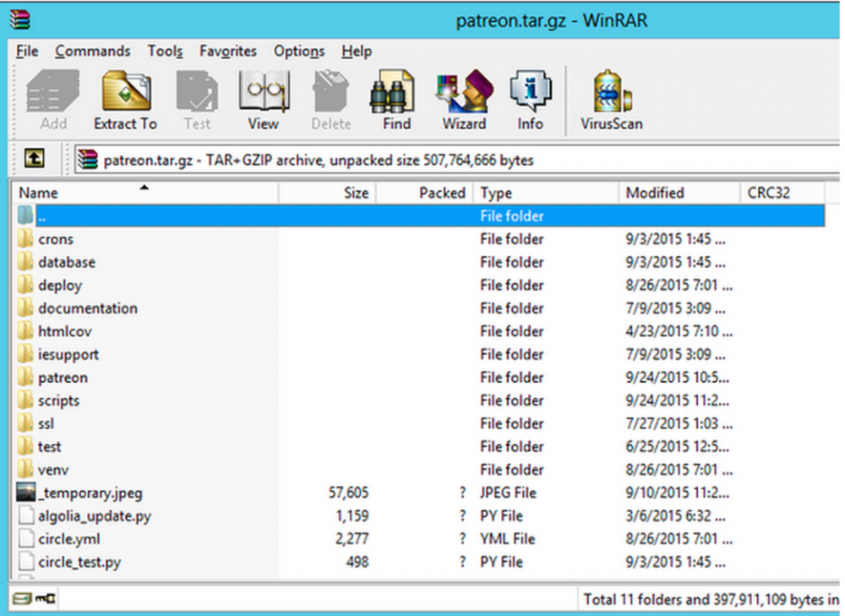Click the WinRAR title bar logo icon
This screenshot has width=845, height=616.
(x=20, y=19)
